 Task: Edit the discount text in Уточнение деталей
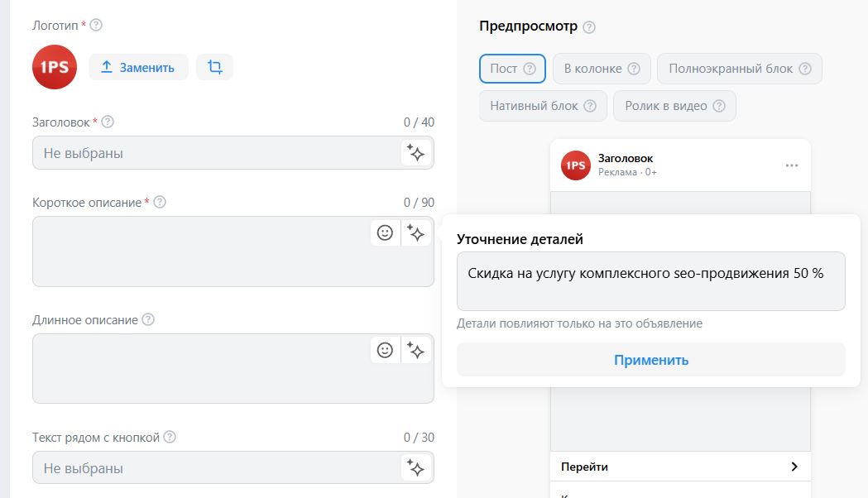click(652, 280)
